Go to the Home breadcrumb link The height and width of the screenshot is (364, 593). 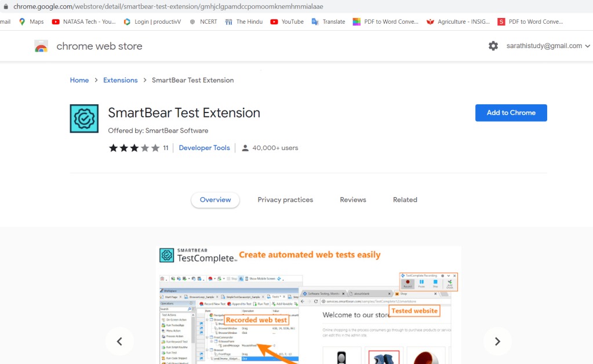(79, 80)
